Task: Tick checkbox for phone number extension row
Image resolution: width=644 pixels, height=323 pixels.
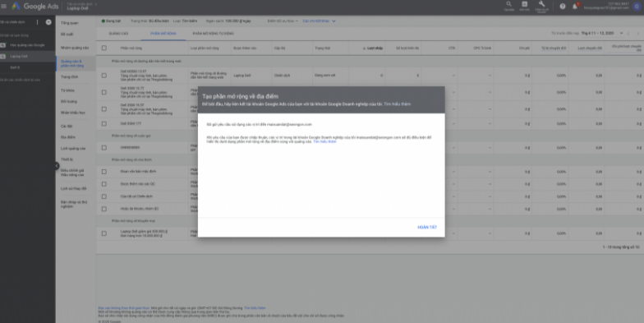Action: (x=103, y=148)
